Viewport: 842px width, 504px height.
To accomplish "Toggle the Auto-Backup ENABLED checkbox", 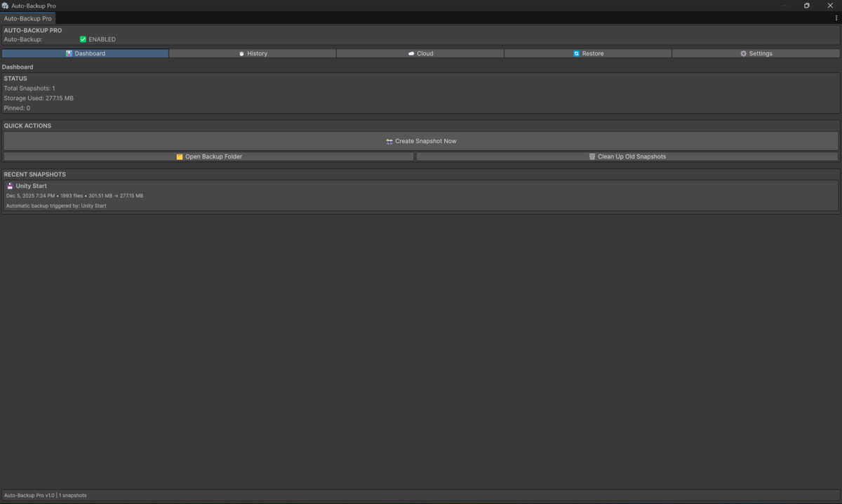I will (x=83, y=39).
